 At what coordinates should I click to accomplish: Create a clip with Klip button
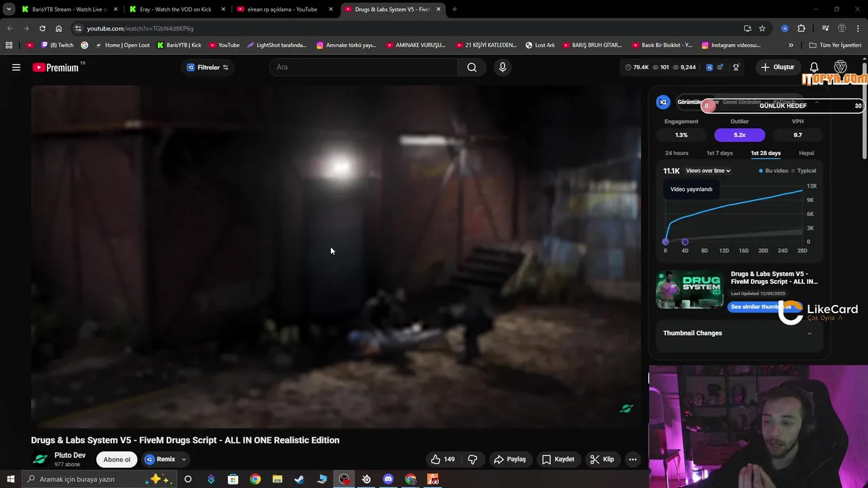pos(602,459)
